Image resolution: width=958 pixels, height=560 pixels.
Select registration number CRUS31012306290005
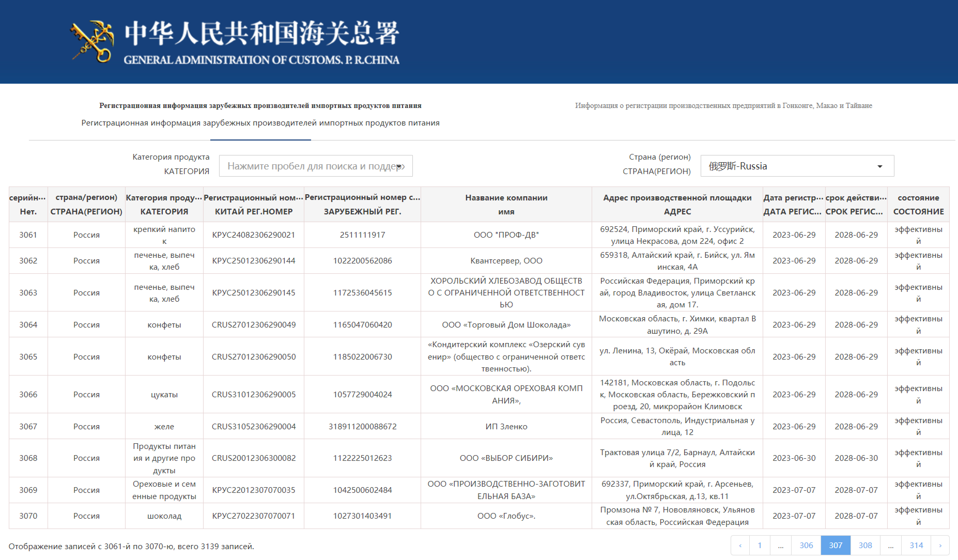[x=253, y=394]
